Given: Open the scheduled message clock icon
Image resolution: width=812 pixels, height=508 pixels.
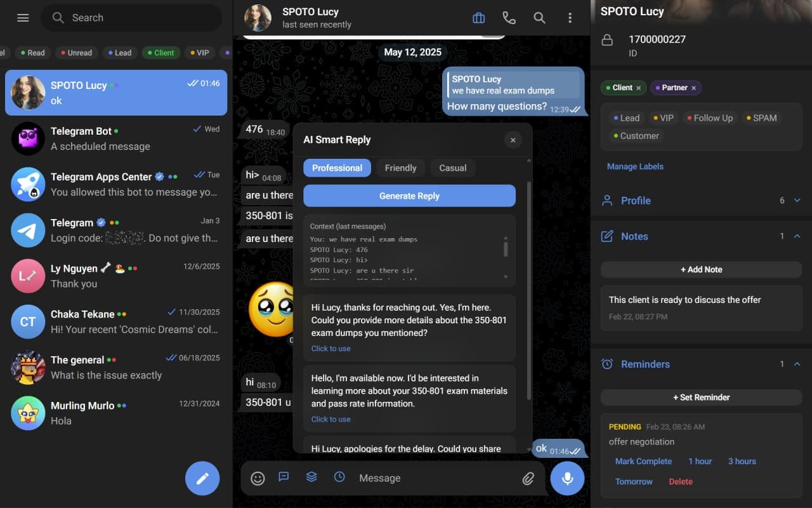Looking at the screenshot, I should pos(339,478).
